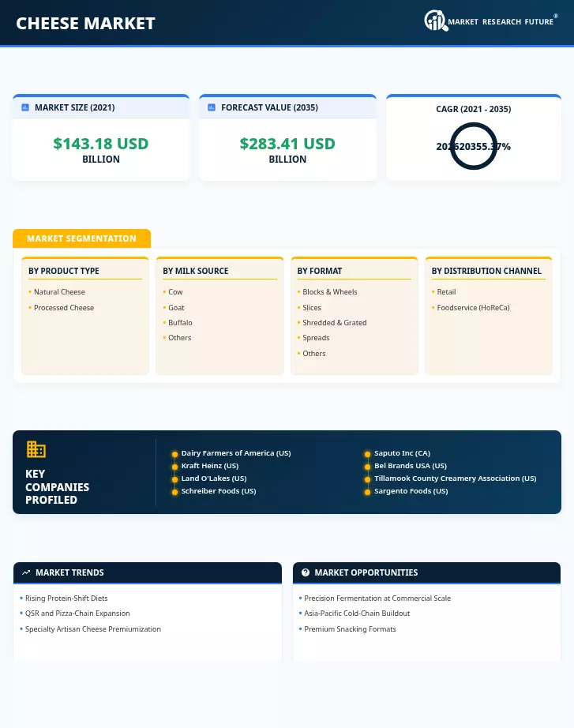Select Shredded & Grated format
The height and width of the screenshot is (728, 574).
click(x=334, y=323)
